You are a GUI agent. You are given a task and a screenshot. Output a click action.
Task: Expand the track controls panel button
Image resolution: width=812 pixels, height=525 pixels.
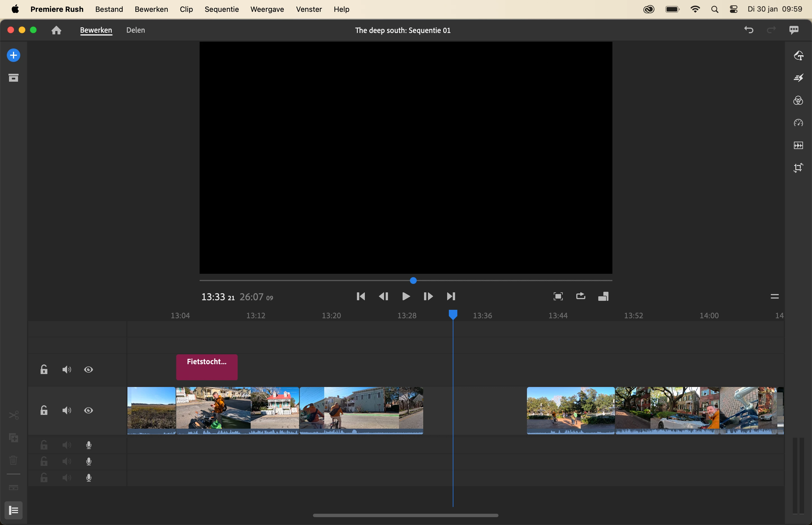tap(14, 510)
